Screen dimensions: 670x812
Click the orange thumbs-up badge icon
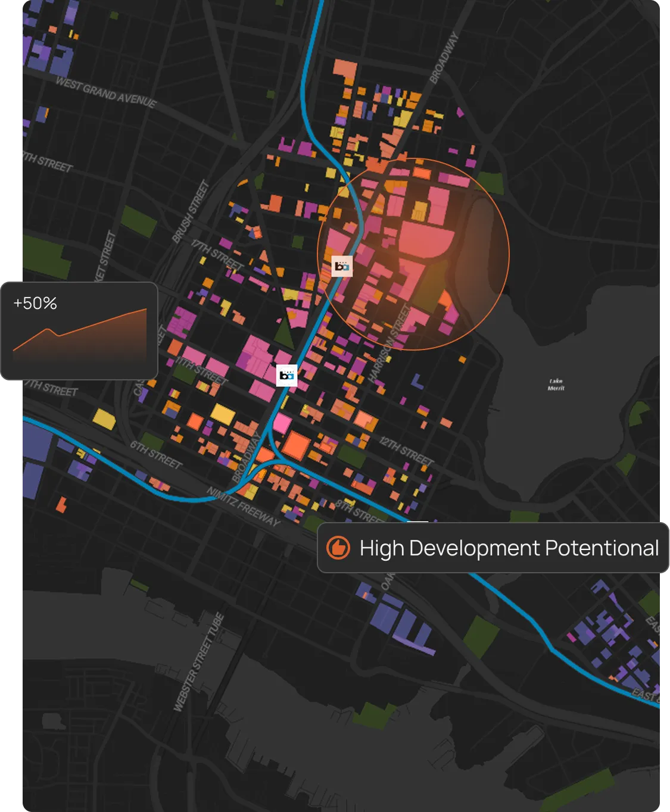click(x=338, y=548)
